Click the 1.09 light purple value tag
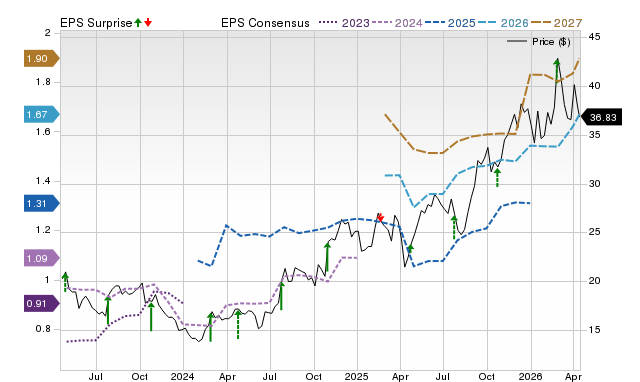 42,258
